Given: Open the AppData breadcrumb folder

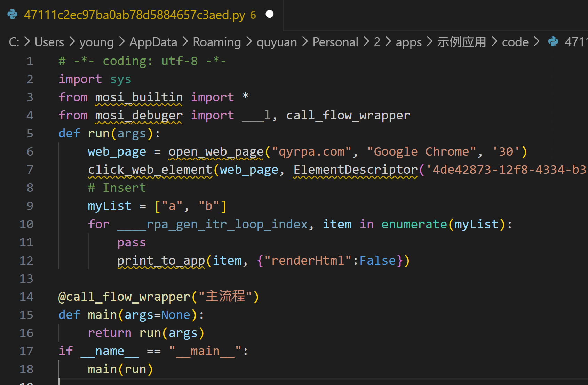Looking at the screenshot, I should click(153, 42).
